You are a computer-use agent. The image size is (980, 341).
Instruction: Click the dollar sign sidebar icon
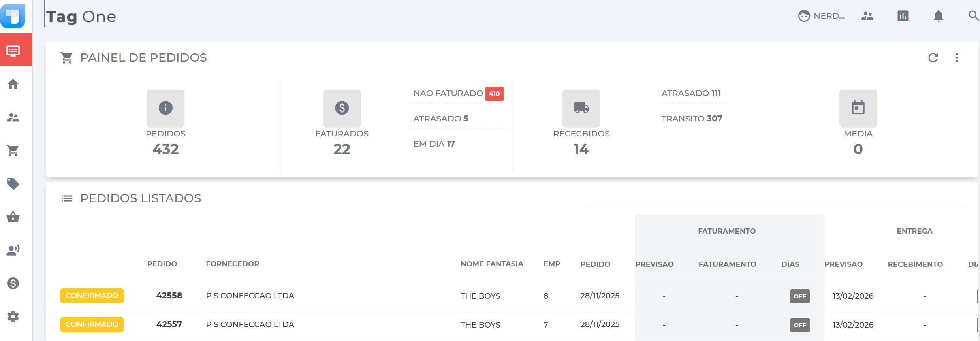[13, 283]
